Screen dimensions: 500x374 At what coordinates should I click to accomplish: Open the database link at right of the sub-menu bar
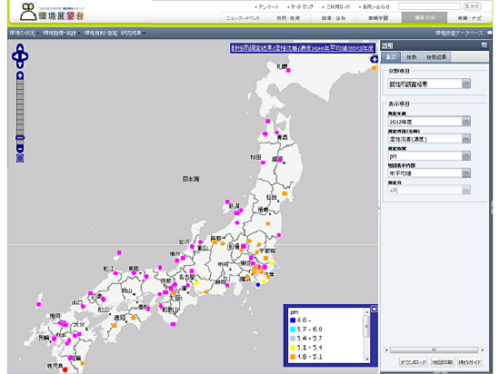coord(459,33)
